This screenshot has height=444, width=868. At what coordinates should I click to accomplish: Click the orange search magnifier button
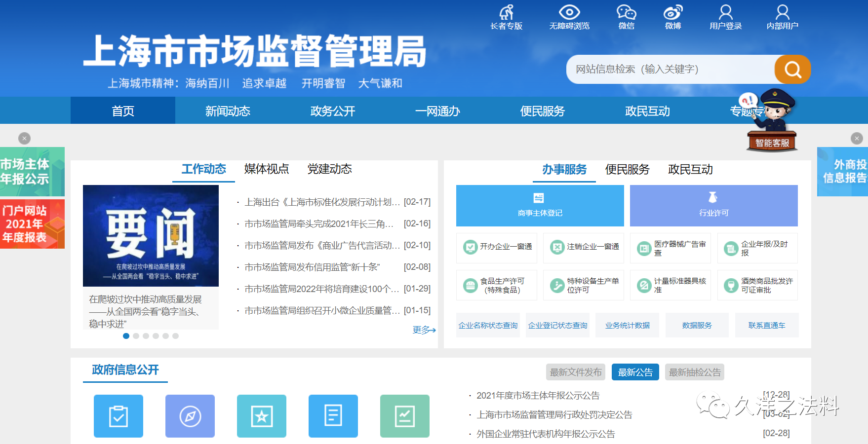tap(792, 70)
